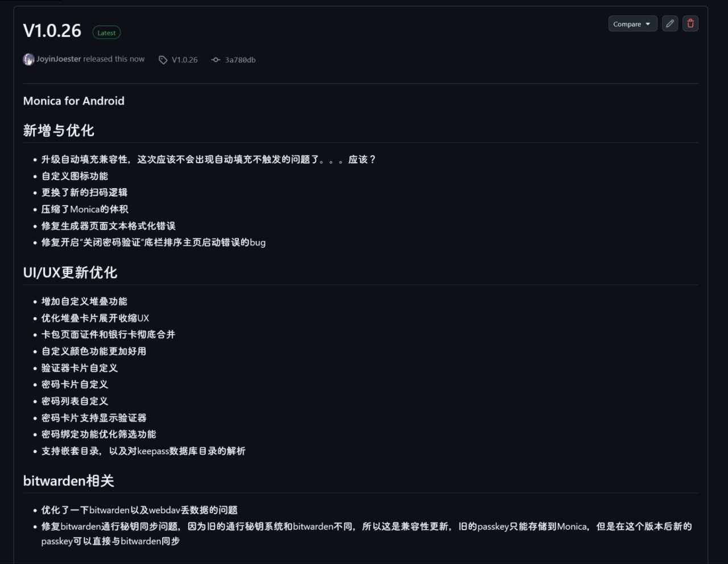Click the 'Monica for Android' heading
Screen dimensions: 728x564
coord(74,101)
